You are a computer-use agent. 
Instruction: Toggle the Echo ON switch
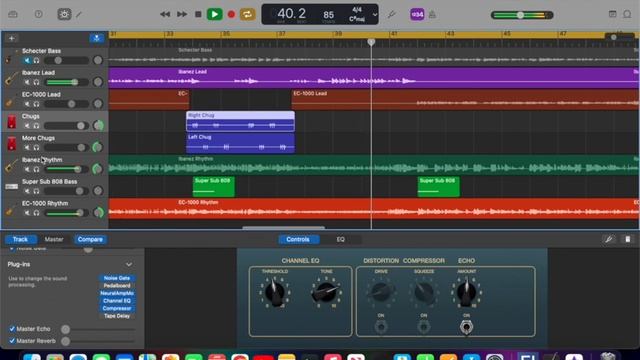click(x=466, y=327)
